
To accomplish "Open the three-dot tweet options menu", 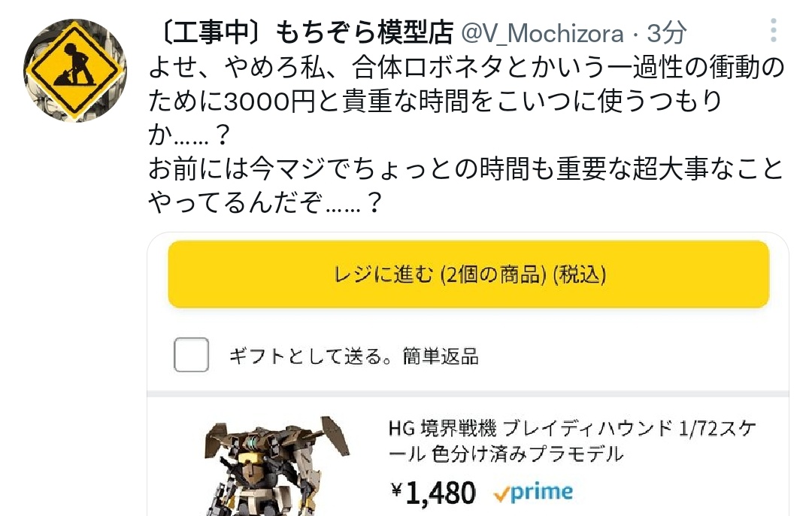I will click(x=773, y=30).
